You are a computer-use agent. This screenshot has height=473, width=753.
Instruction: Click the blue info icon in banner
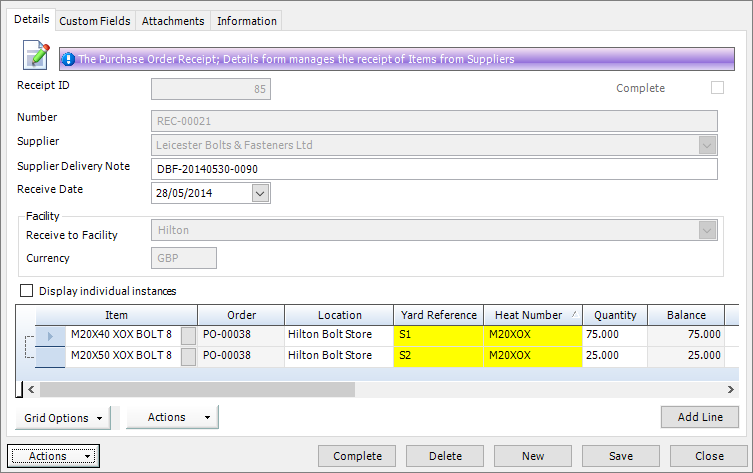click(x=68, y=60)
